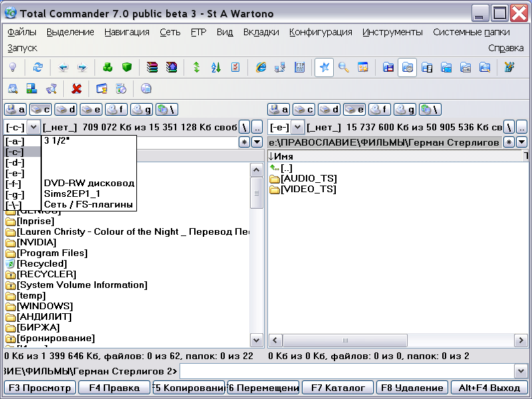The image size is (532, 399).
Task: Click the stacked books pack archive icon
Action: click(x=152, y=67)
